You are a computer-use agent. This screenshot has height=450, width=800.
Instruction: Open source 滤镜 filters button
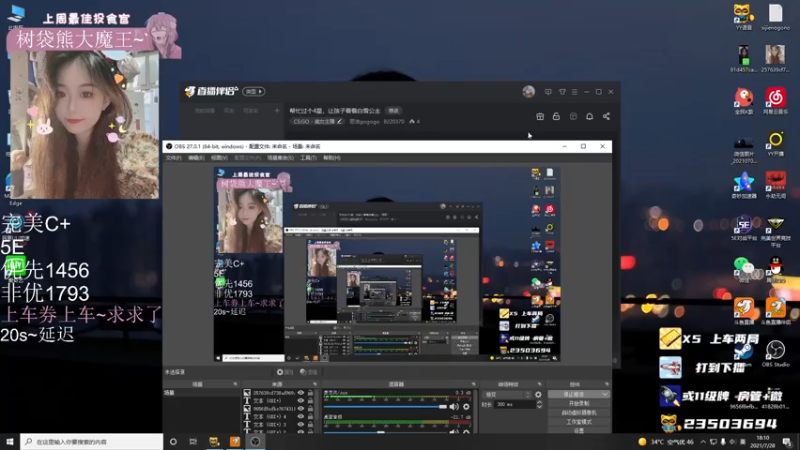[x=309, y=372]
